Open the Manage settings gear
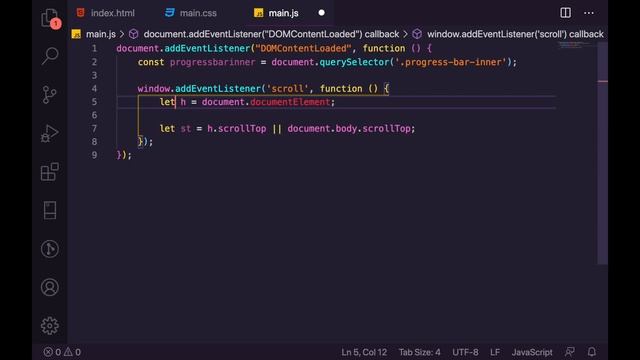The image size is (640, 360). (x=50, y=325)
